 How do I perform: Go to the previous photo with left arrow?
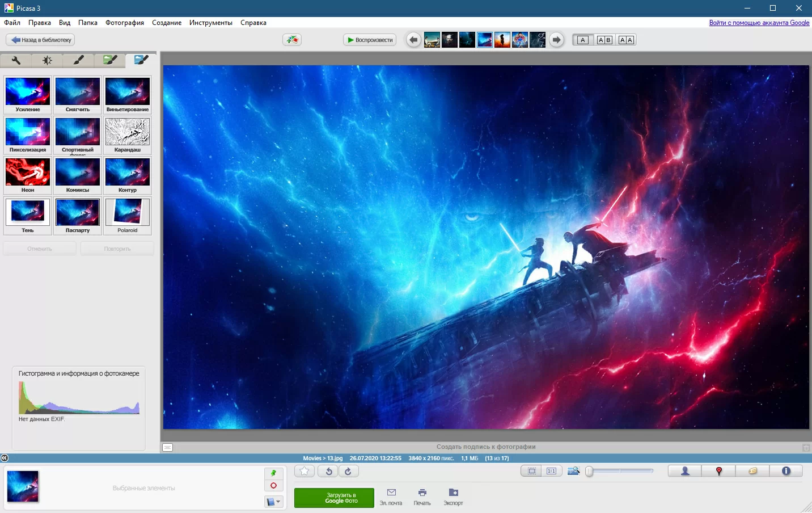[x=413, y=40]
